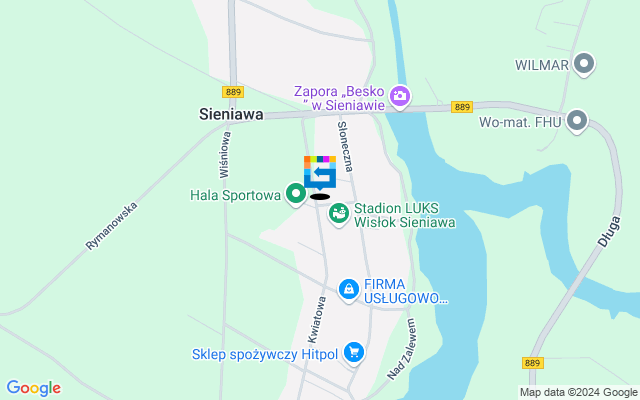
Task: Select the Sieniawa town label
Action: 231,114
